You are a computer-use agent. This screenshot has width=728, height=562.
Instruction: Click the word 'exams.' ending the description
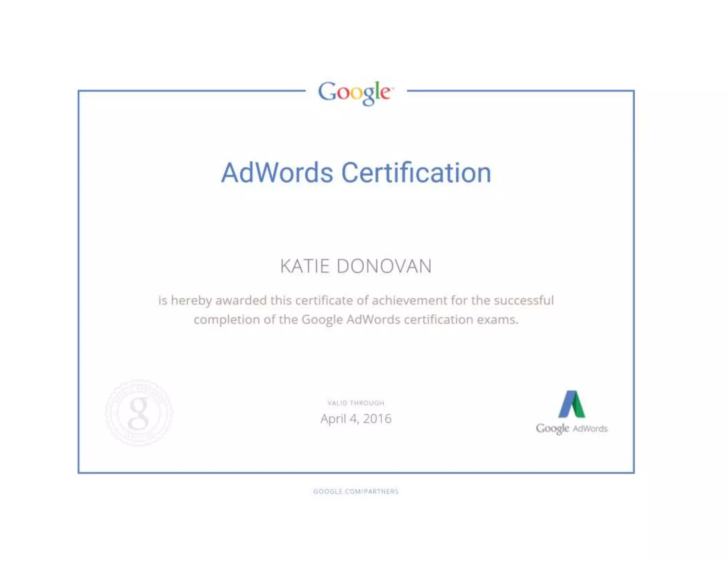click(x=497, y=320)
